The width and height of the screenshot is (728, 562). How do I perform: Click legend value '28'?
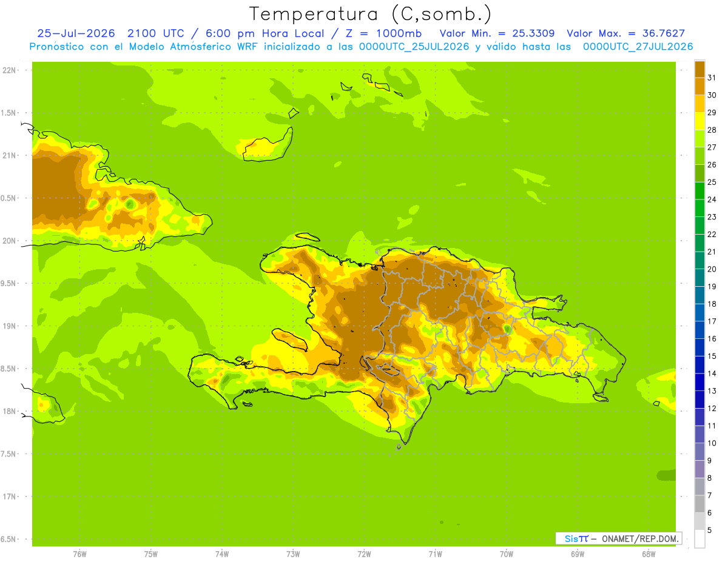[x=712, y=130]
